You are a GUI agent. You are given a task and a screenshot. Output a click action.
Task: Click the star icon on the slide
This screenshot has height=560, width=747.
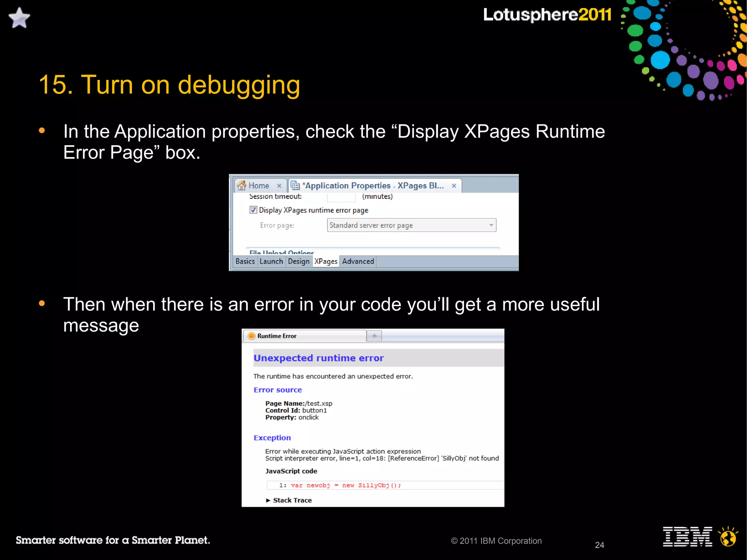(19, 18)
